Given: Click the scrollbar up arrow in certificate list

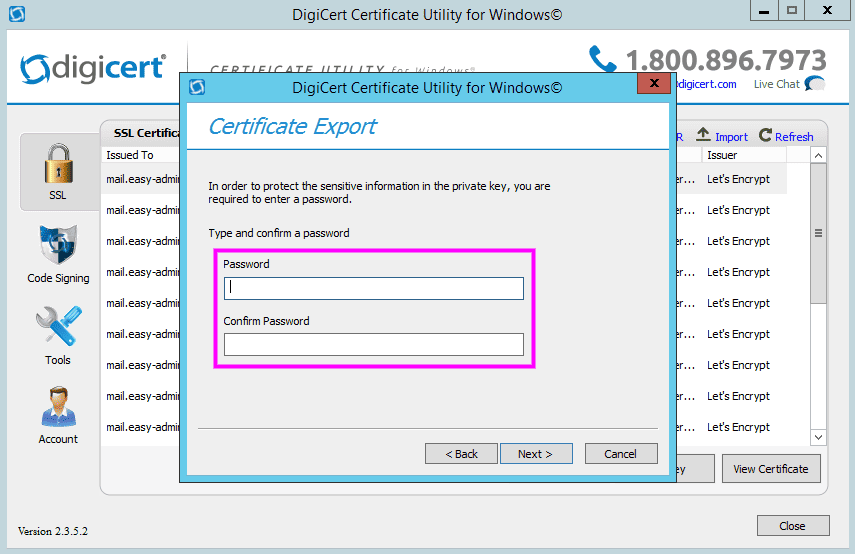Looking at the screenshot, I should click(818, 155).
